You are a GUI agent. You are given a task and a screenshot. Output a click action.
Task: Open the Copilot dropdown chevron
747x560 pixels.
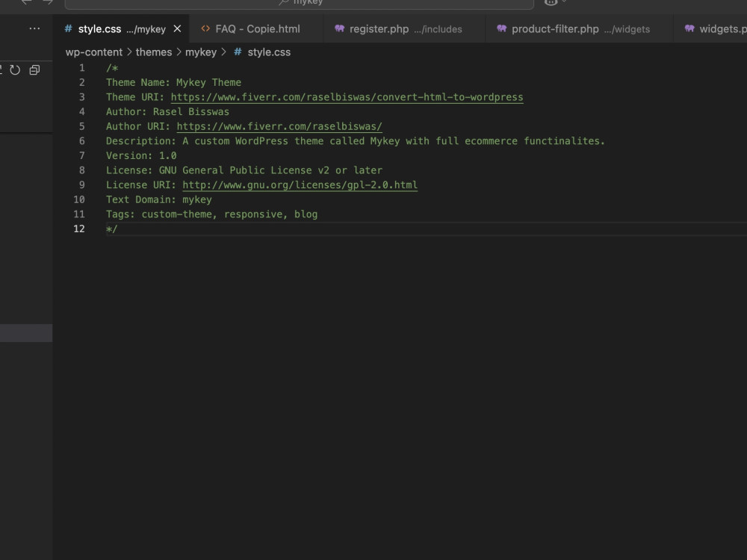click(x=564, y=2)
